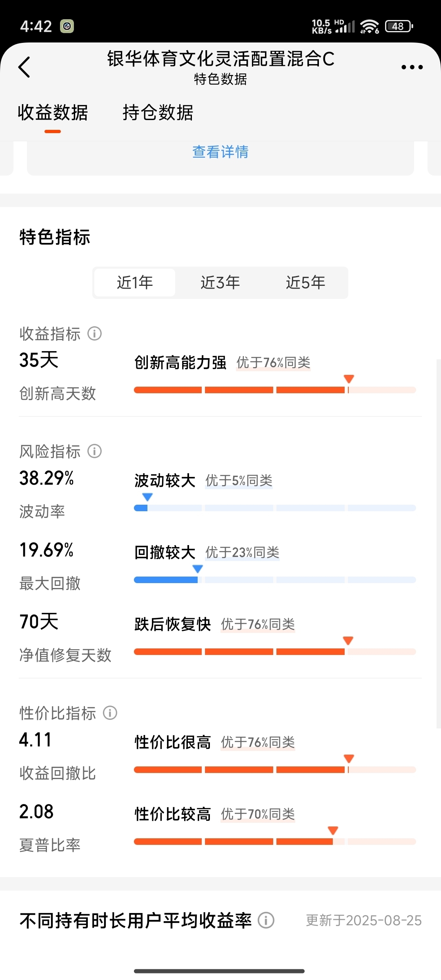Image resolution: width=441 pixels, height=980 pixels.
Task: Tap the 最大回撤 triangle marker
Action: point(198,569)
